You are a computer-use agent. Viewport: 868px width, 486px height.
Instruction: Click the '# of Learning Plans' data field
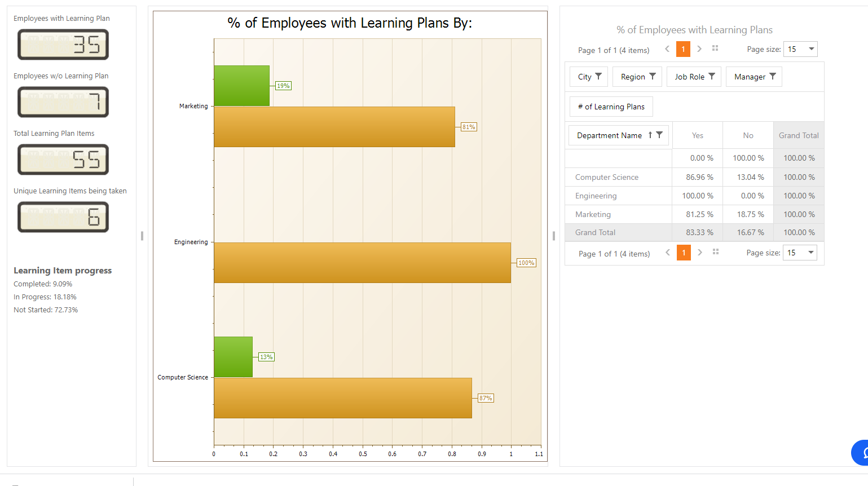[611, 107]
